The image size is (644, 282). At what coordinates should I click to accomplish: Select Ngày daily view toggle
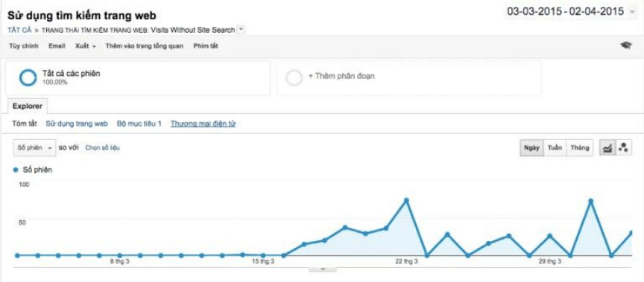point(532,147)
